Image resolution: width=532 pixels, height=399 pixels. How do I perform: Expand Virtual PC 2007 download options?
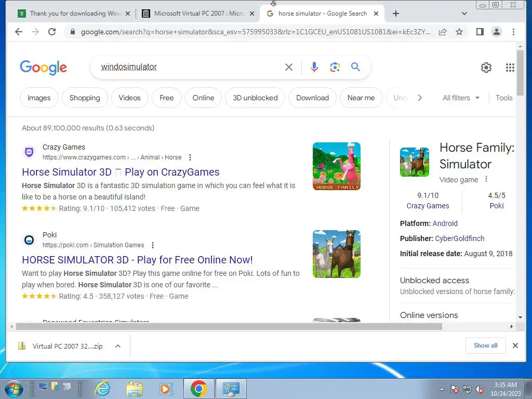[118, 346]
